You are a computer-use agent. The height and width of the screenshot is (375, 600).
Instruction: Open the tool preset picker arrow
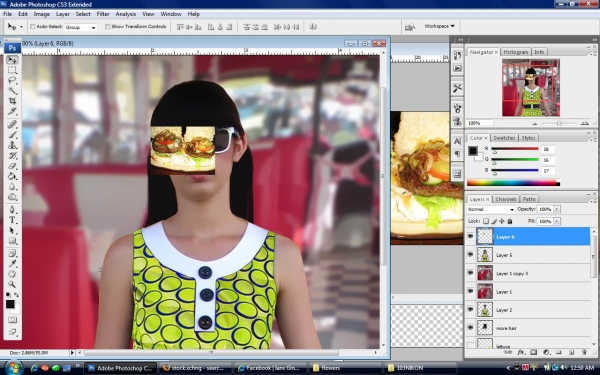tap(21, 27)
